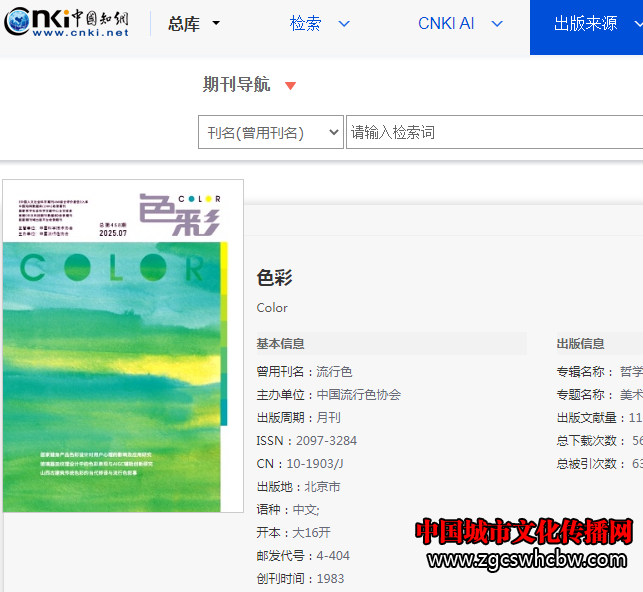Open the 刊名(曾用刊名) field selector
The image size is (643, 592).
coord(270,132)
